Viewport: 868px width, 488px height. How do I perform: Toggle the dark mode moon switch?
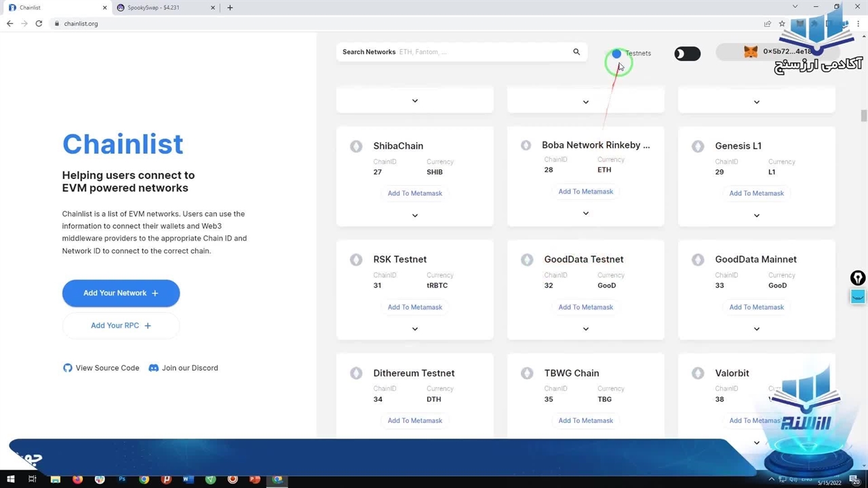tap(687, 54)
